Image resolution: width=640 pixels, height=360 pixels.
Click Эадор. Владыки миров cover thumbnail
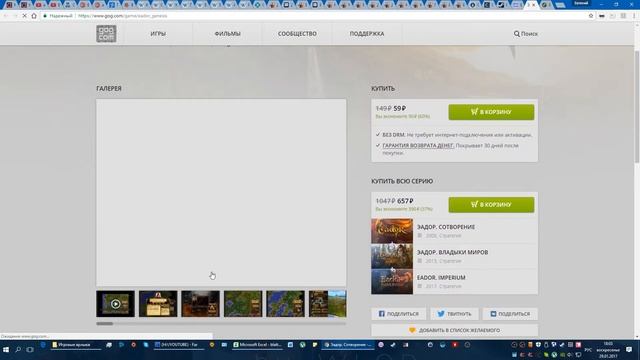coord(392,256)
